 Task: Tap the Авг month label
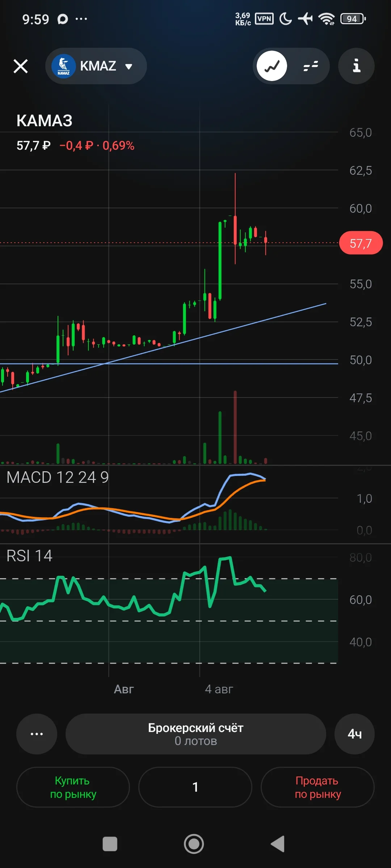[x=124, y=689]
